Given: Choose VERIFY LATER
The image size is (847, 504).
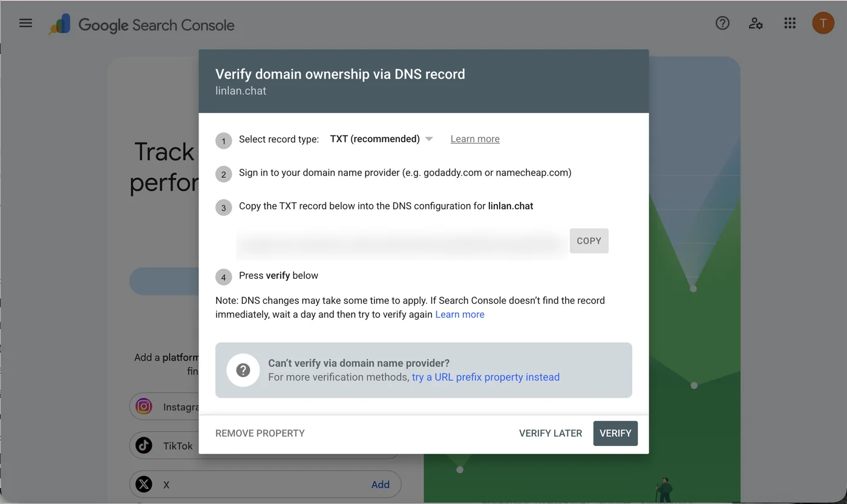Looking at the screenshot, I should point(551,433).
